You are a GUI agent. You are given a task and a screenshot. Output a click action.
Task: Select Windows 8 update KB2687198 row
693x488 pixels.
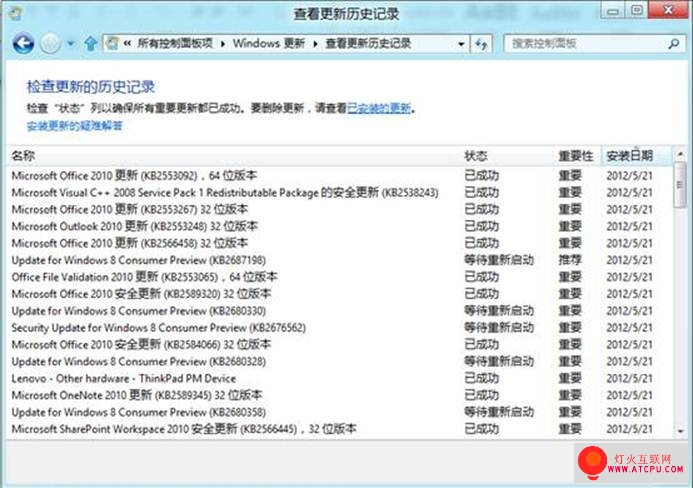[340, 260]
